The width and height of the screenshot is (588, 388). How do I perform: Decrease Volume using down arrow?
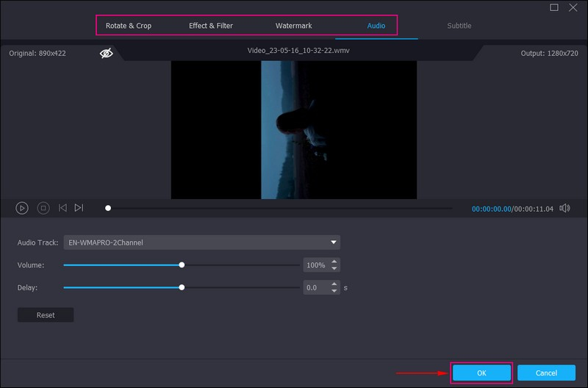click(334, 268)
